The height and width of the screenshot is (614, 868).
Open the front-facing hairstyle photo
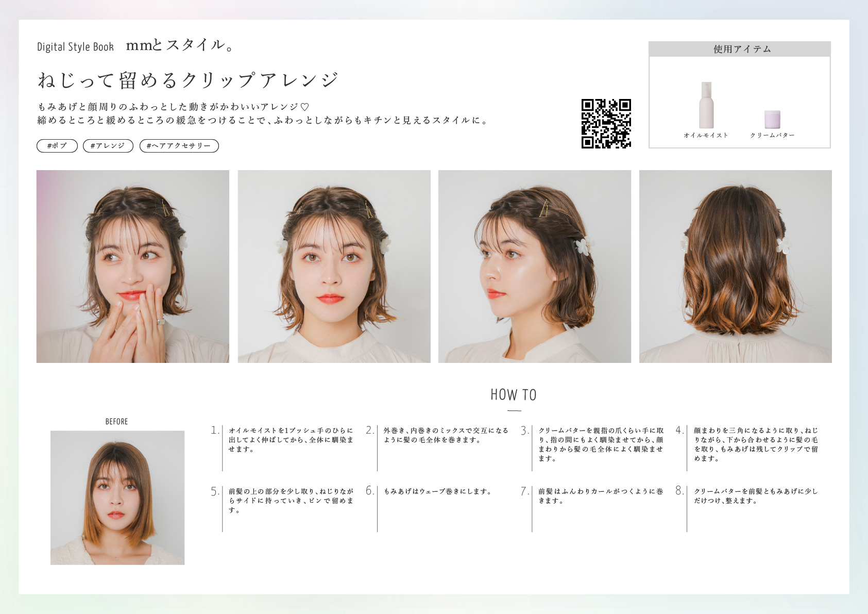[x=334, y=267]
